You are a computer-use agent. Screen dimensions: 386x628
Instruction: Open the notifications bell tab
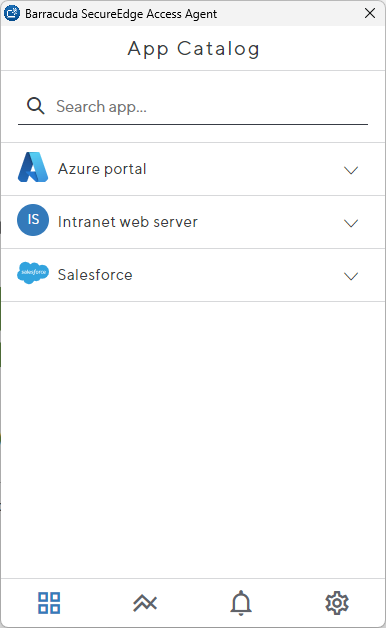(241, 603)
